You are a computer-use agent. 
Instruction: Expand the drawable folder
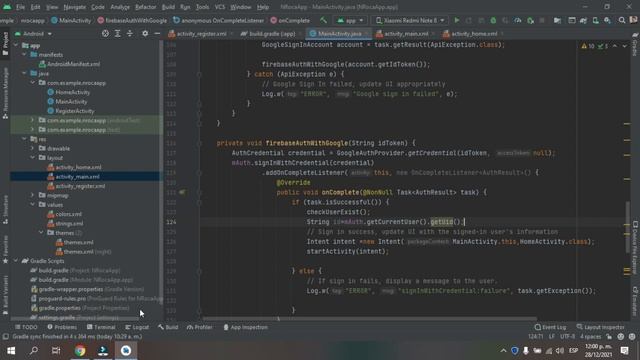[x=33, y=148]
